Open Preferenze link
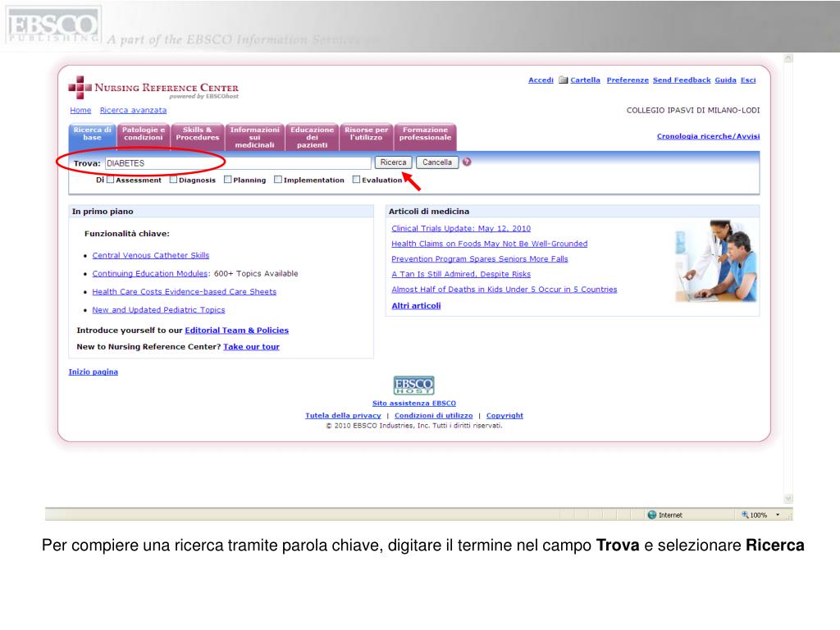840x630 pixels. (x=628, y=80)
